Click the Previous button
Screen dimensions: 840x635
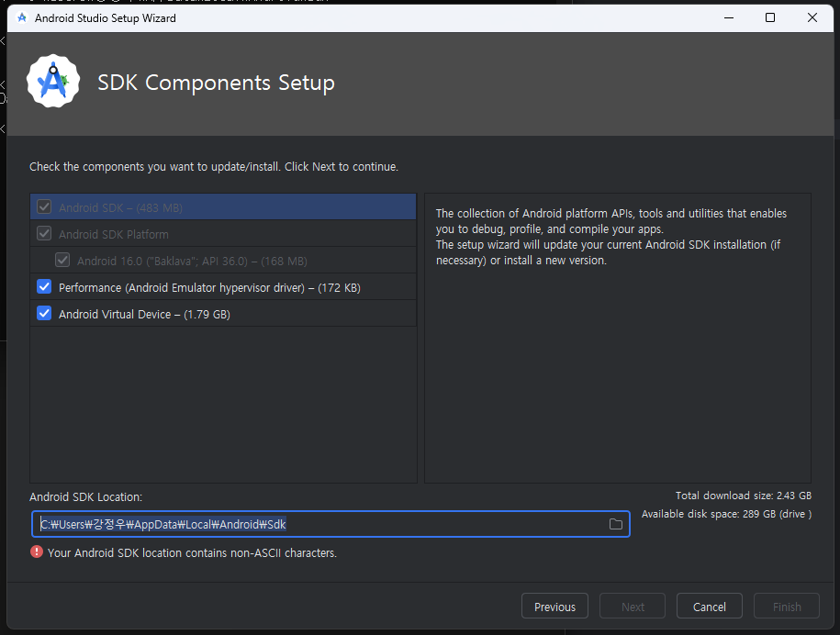[554, 606]
